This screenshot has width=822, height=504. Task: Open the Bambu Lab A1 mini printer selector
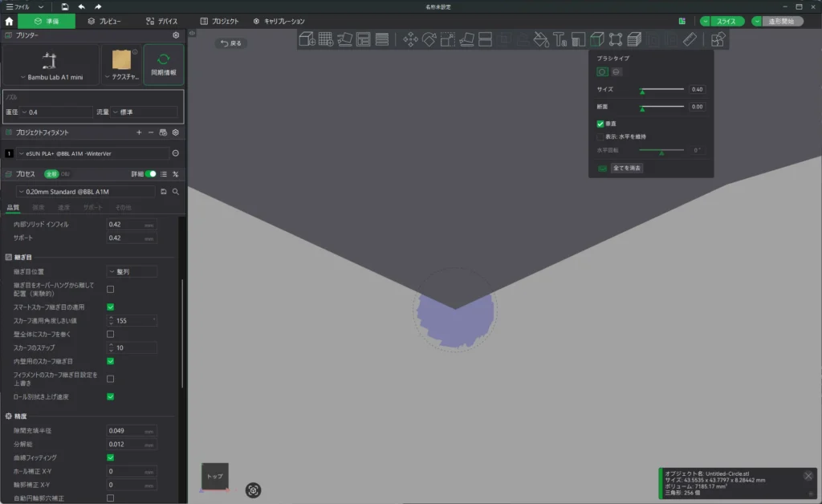coord(51,66)
